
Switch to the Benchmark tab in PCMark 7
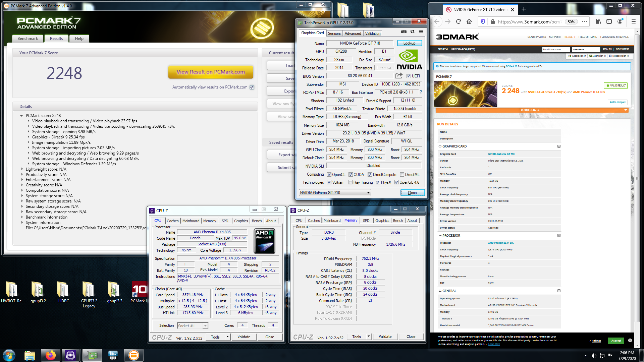click(x=28, y=39)
